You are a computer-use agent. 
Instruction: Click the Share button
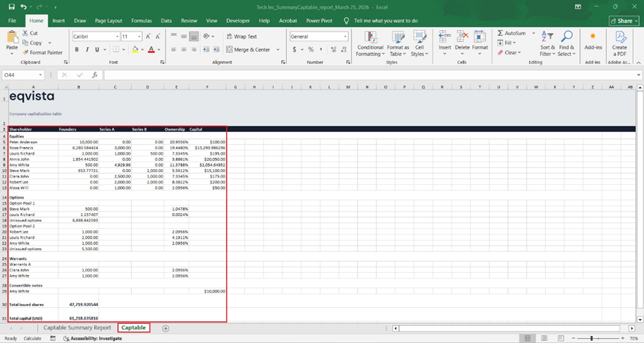623,21
